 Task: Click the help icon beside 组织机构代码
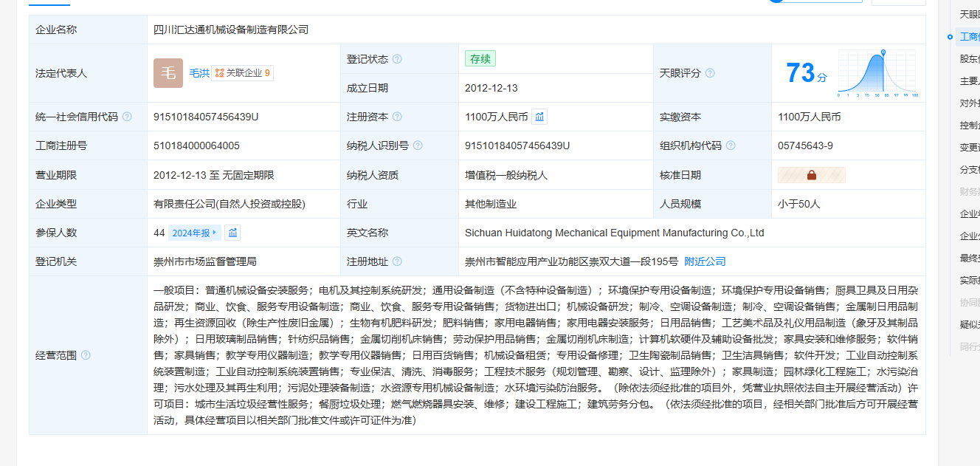click(x=731, y=145)
